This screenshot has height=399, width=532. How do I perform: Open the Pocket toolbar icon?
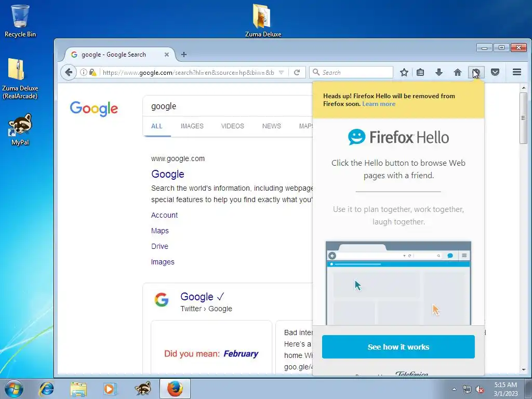point(495,72)
